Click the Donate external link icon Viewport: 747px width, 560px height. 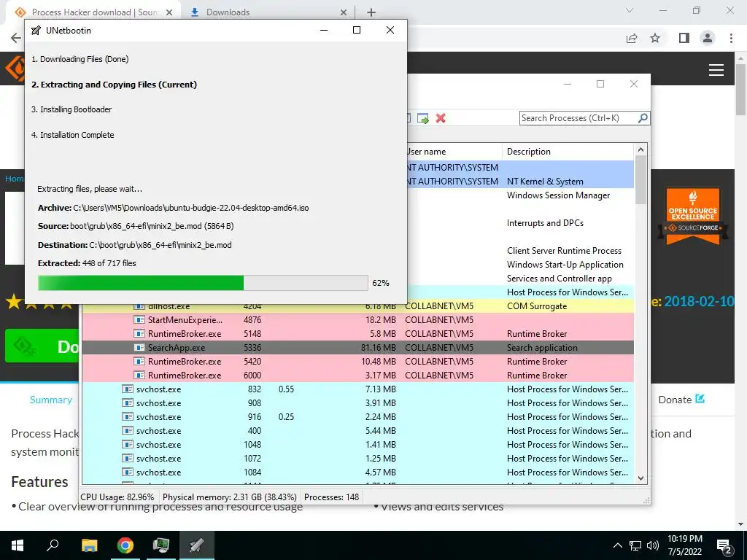tap(700, 399)
